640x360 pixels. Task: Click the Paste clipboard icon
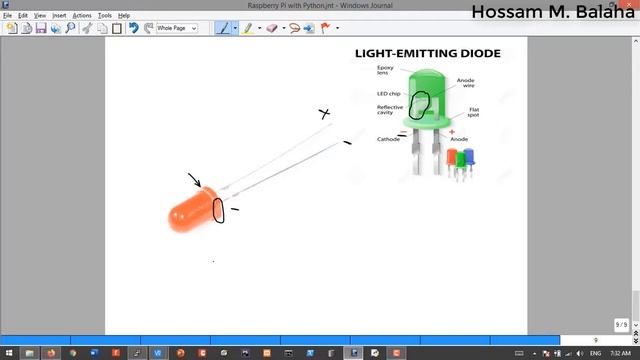[x=117, y=28]
